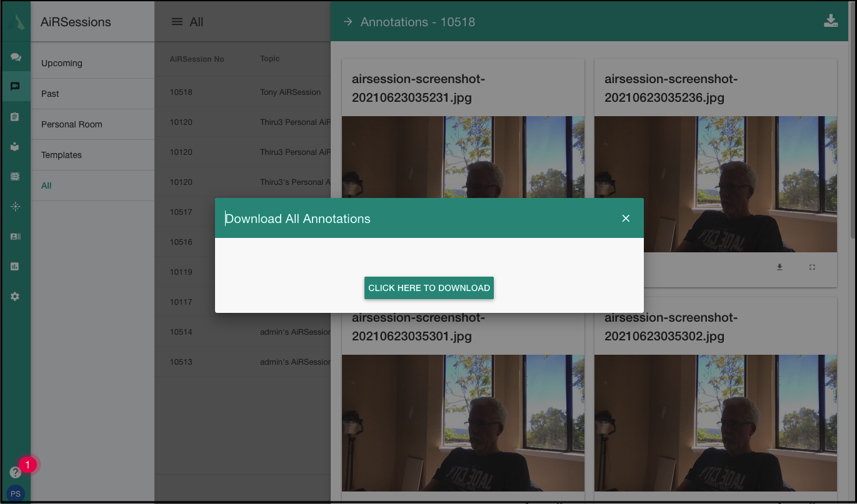Select Thiru3's Personal session row
Screen dimensions: 857x504
tap(243, 182)
